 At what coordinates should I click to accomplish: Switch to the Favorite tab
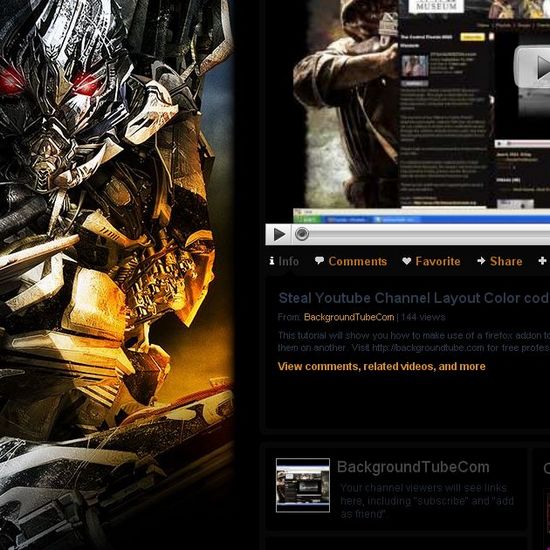click(438, 261)
